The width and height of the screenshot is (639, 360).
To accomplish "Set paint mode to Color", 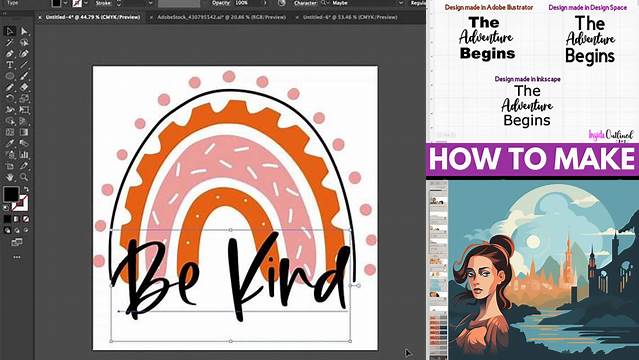I will click(x=7, y=219).
